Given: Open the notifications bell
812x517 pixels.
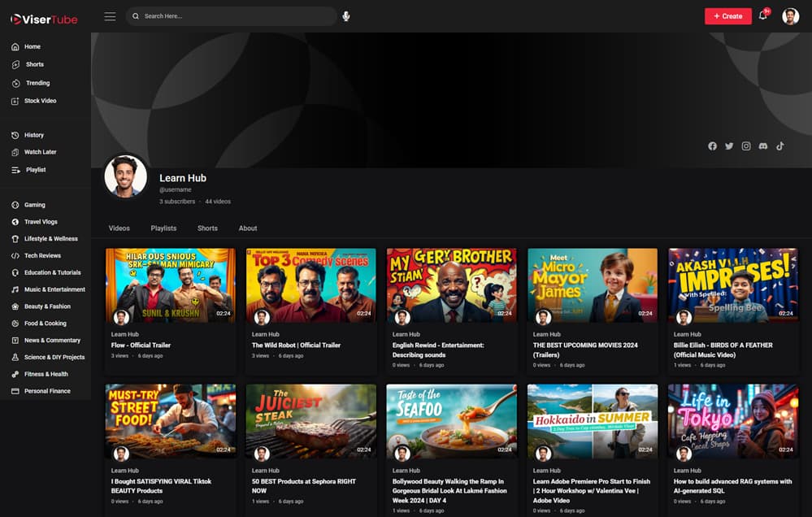Looking at the screenshot, I should coord(762,15).
